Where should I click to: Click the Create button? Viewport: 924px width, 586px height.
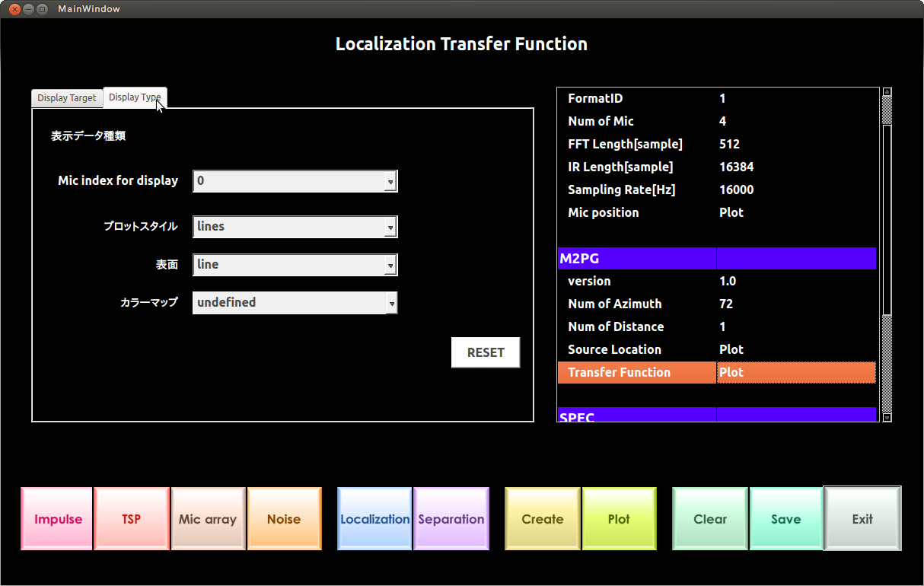pos(542,518)
